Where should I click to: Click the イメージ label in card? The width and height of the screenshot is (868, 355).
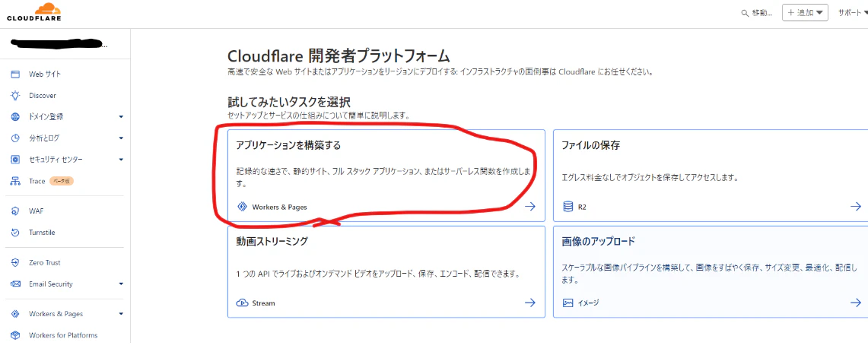(x=588, y=303)
